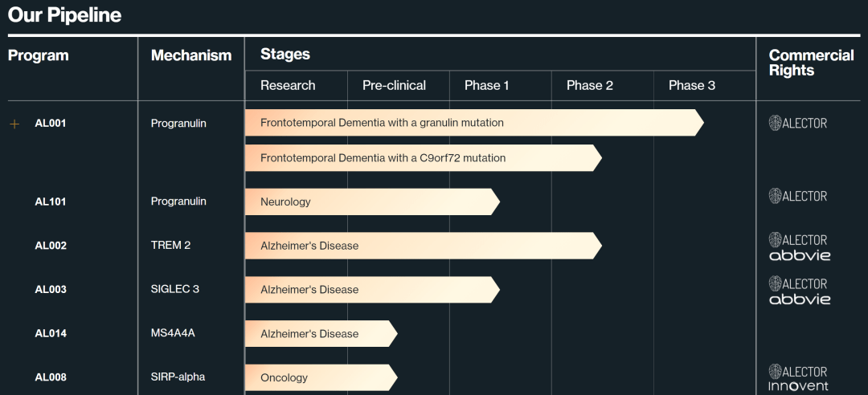868x395 pixels.
Task: Expand the AL001 program row plus icon
Action: 14,124
